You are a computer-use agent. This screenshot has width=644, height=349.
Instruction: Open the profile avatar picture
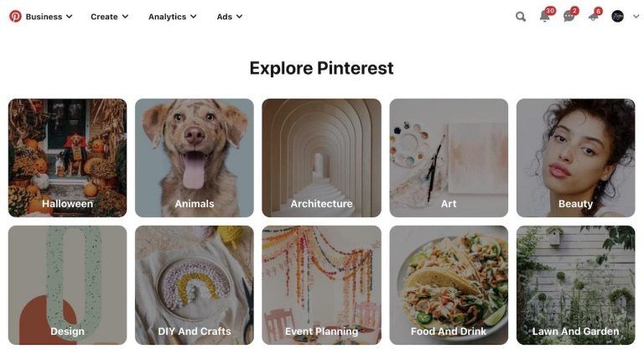click(x=617, y=17)
